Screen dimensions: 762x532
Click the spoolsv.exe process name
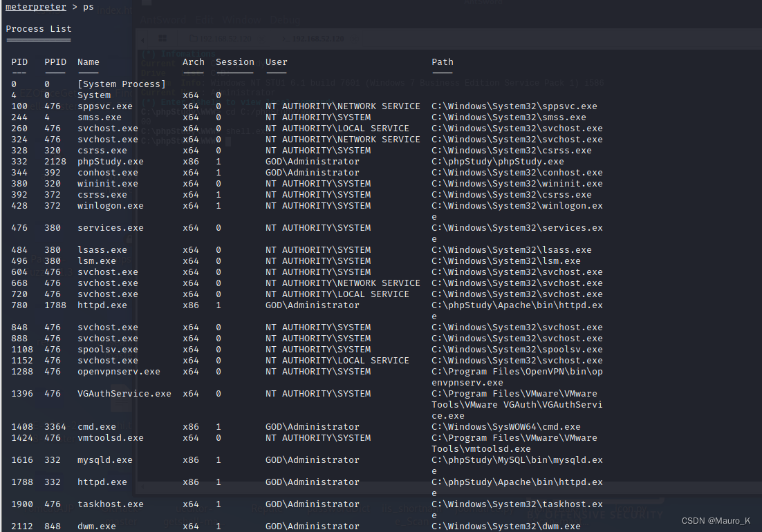(108, 350)
